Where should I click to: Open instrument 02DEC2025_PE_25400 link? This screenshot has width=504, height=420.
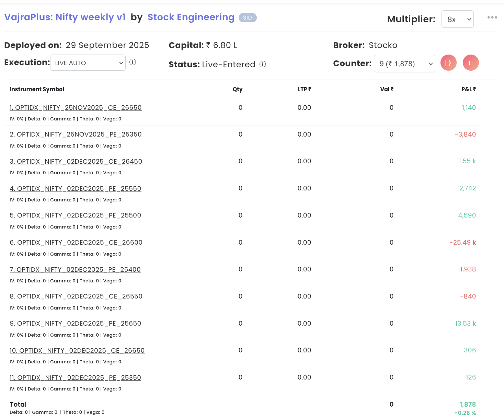coord(75,270)
